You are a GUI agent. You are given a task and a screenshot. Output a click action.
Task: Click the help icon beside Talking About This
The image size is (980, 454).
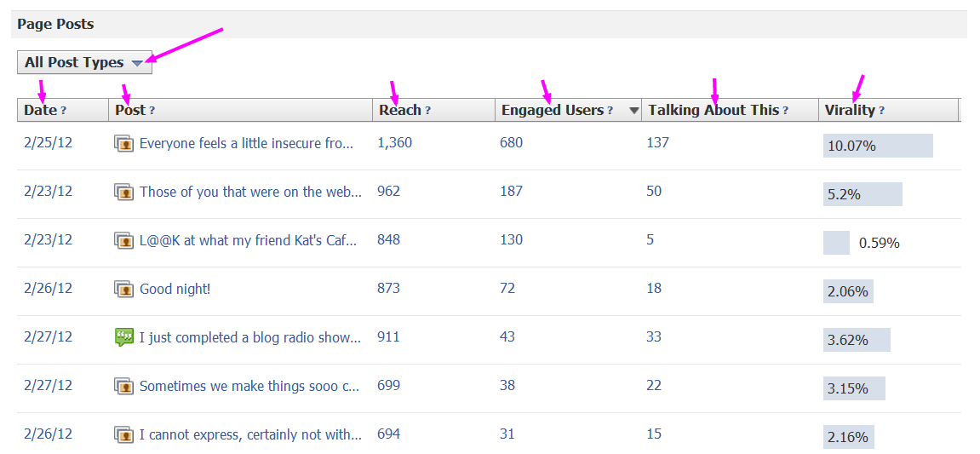pyautogui.click(x=786, y=111)
